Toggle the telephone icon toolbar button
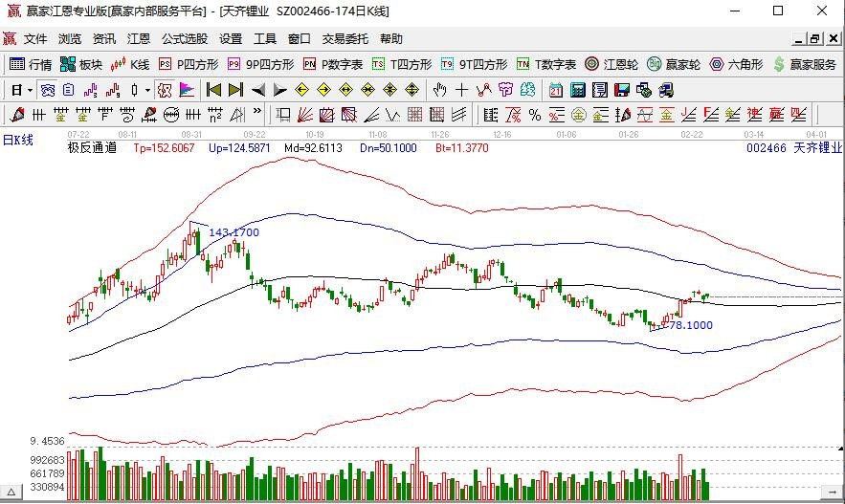Viewport: 845px width, 504px height. (x=47, y=90)
